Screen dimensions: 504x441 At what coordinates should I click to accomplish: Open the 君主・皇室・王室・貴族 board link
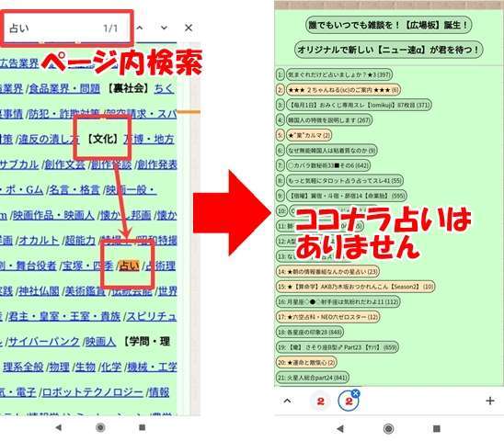click(64, 316)
